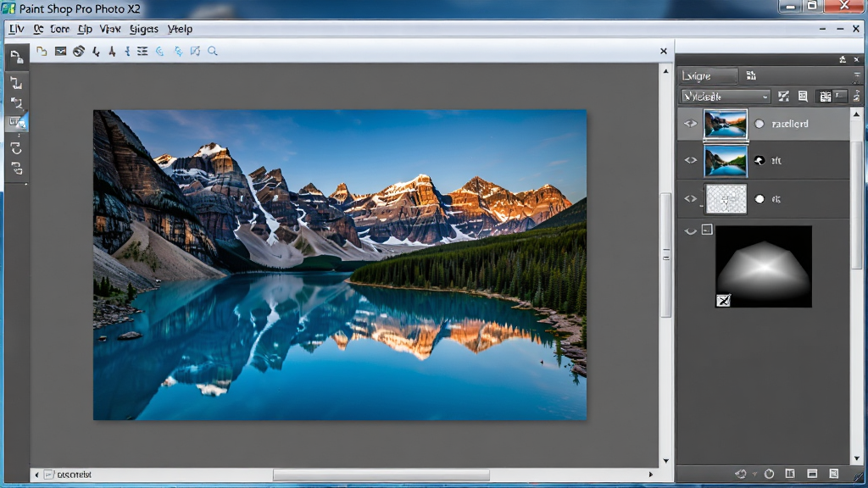Viewport: 868px width, 488px height.
Task: Click the small icon beside the 'Lvigre' tab
Action: click(x=751, y=75)
